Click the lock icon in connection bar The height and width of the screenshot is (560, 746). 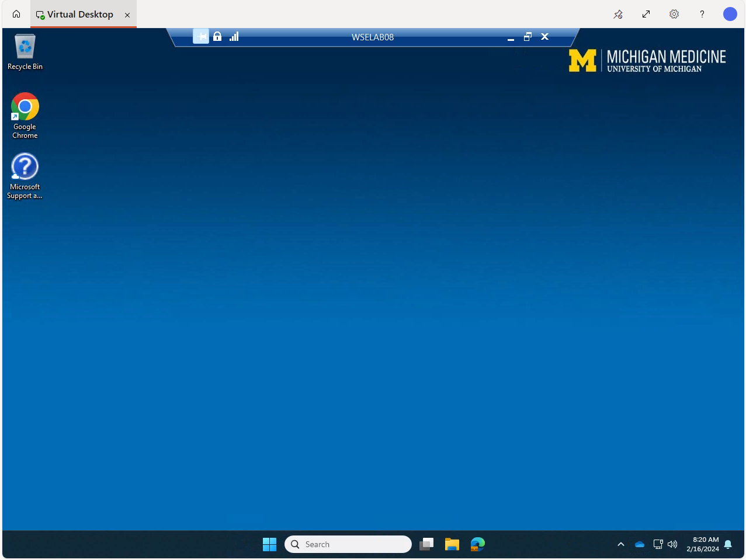pos(217,37)
